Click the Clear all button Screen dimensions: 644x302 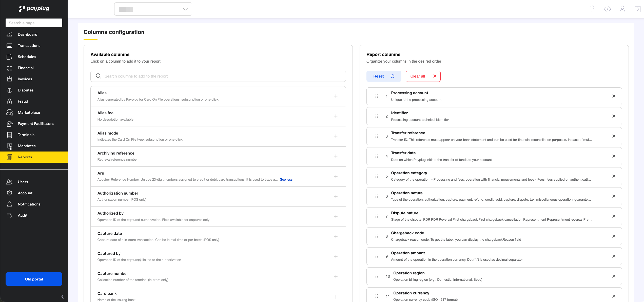click(x=423, y=76)
